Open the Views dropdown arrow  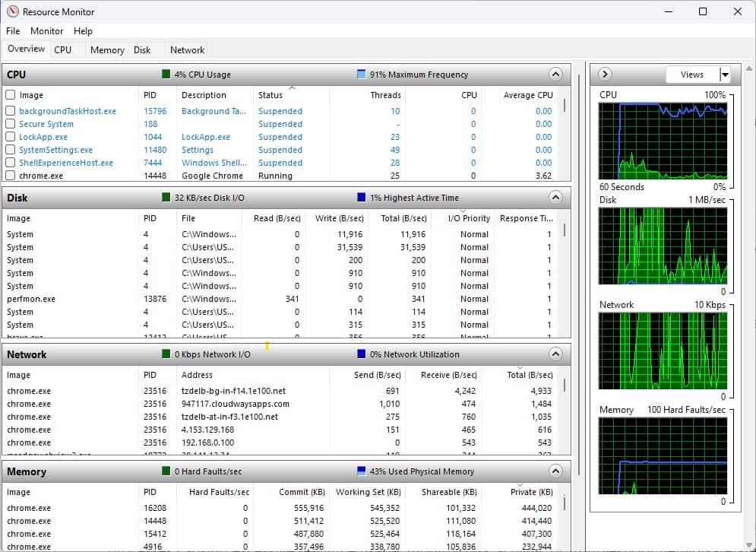[x=725, y=75]
